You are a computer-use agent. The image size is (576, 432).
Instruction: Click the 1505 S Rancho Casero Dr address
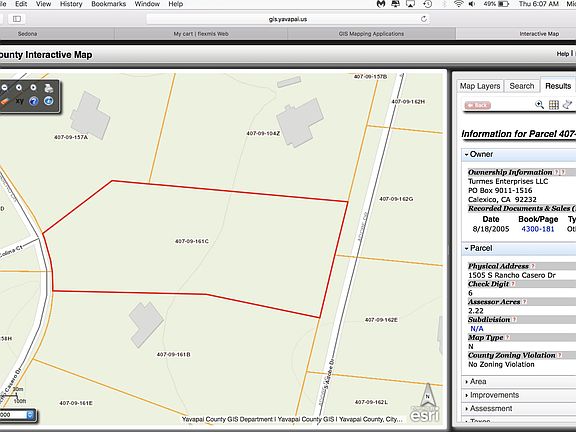[512, 275]
